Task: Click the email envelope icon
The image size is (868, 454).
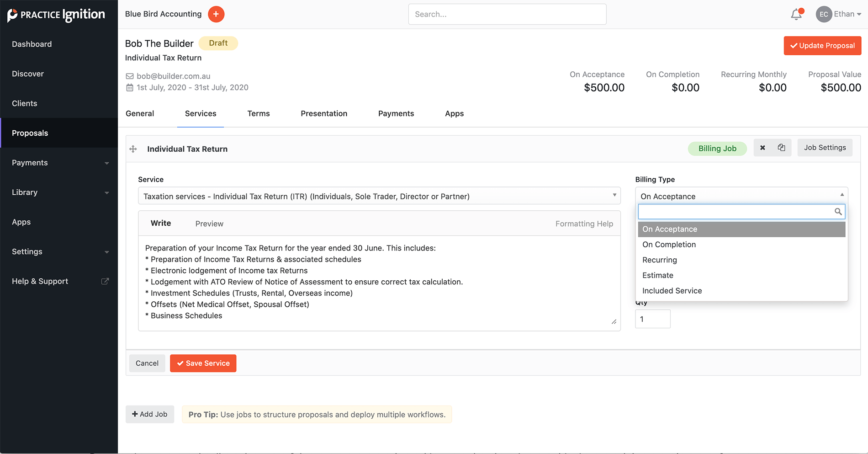Action: coord(130,76)
